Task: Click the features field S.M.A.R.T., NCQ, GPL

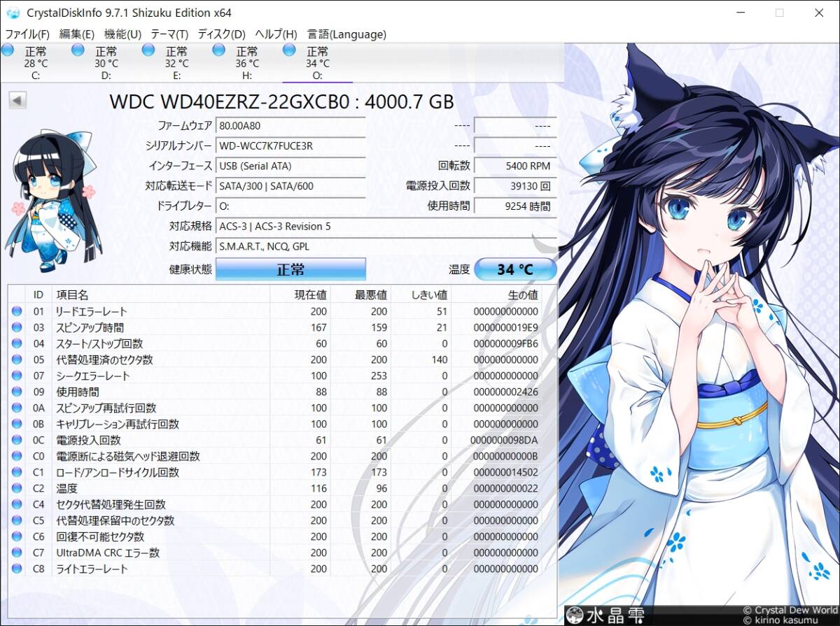Action: coord(386,246)
